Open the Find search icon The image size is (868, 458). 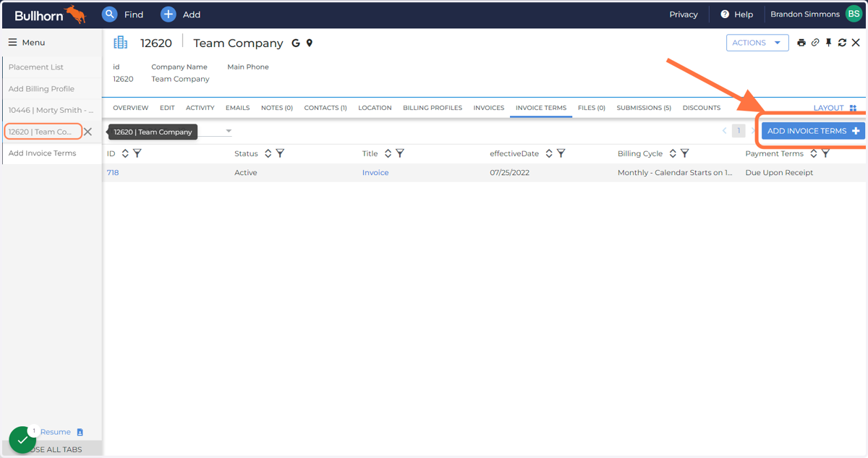(x=109, y=14)
